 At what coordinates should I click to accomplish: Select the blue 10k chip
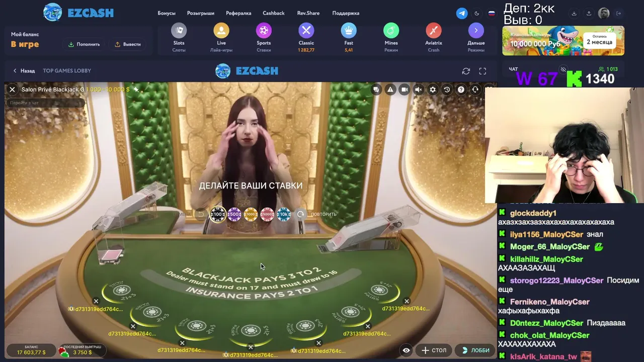point(284,214)
